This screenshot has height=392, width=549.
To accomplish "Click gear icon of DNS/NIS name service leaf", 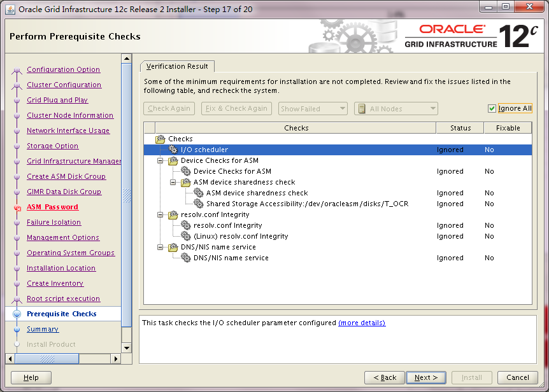I will [185, 258].
